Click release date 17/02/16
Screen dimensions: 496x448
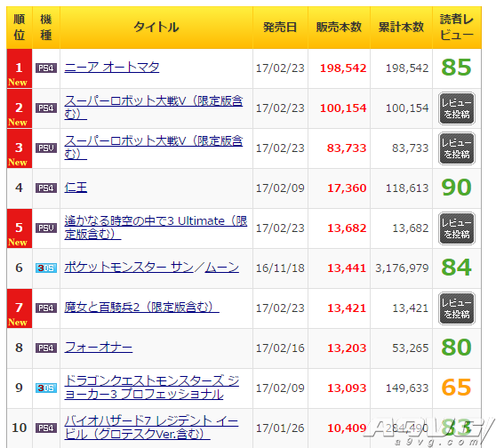pyautogui.click(x=280, y=348)
